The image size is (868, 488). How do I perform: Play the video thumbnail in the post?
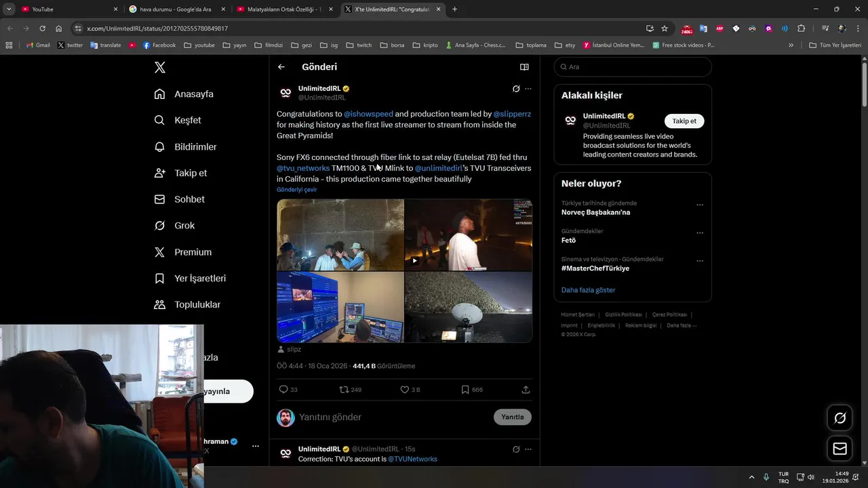tap(469, 235)
